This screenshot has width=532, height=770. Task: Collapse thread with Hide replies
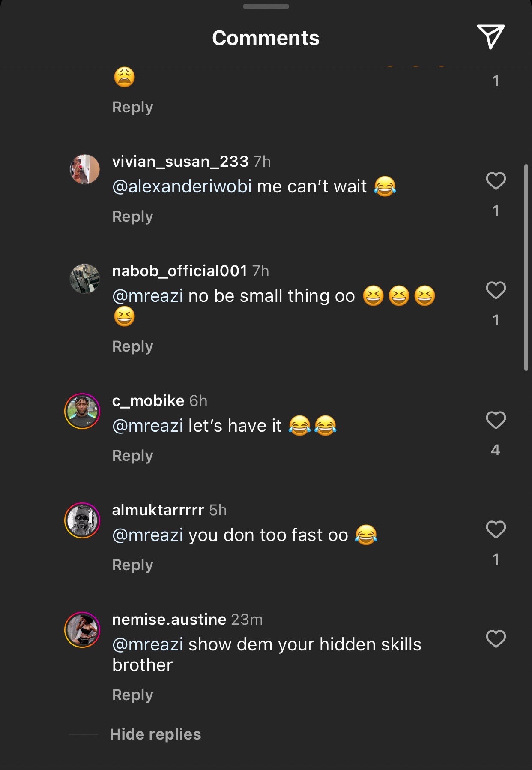[155, 734]
